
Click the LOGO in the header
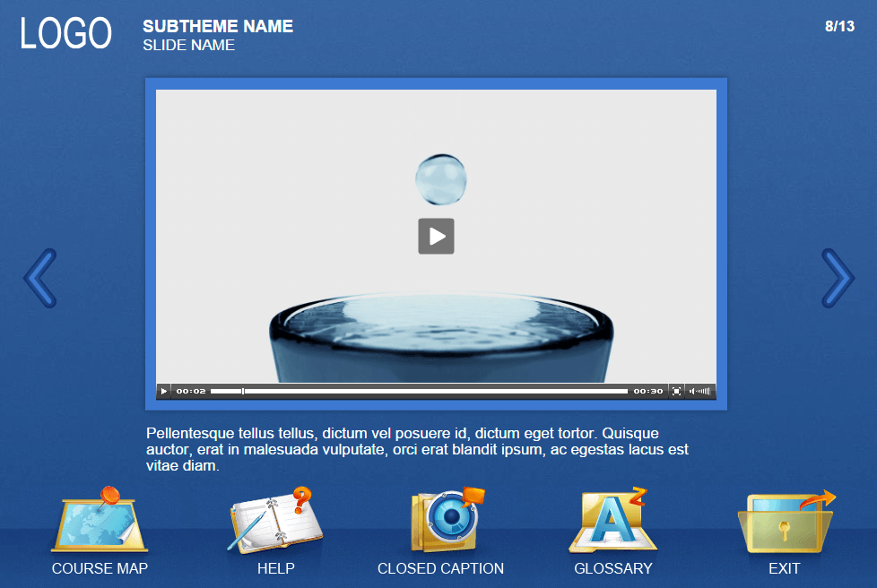tap(66, 33)
